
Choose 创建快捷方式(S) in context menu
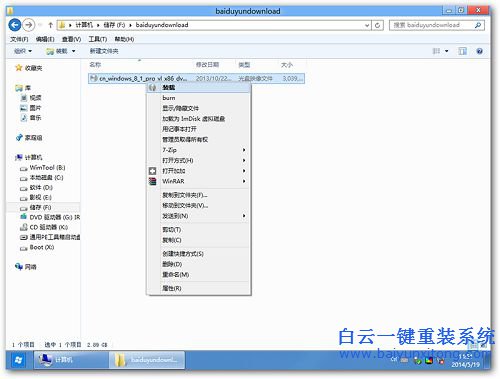click(x=199, y=254)
